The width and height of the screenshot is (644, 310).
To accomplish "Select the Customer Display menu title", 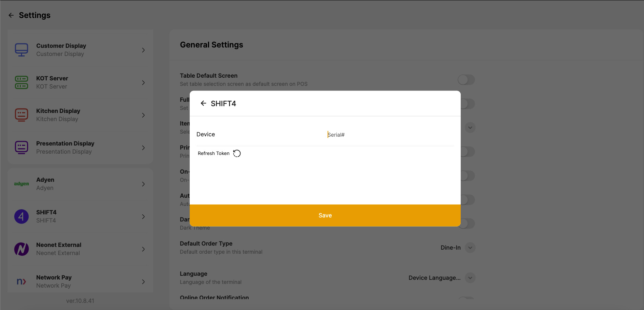I will point(61,46).
